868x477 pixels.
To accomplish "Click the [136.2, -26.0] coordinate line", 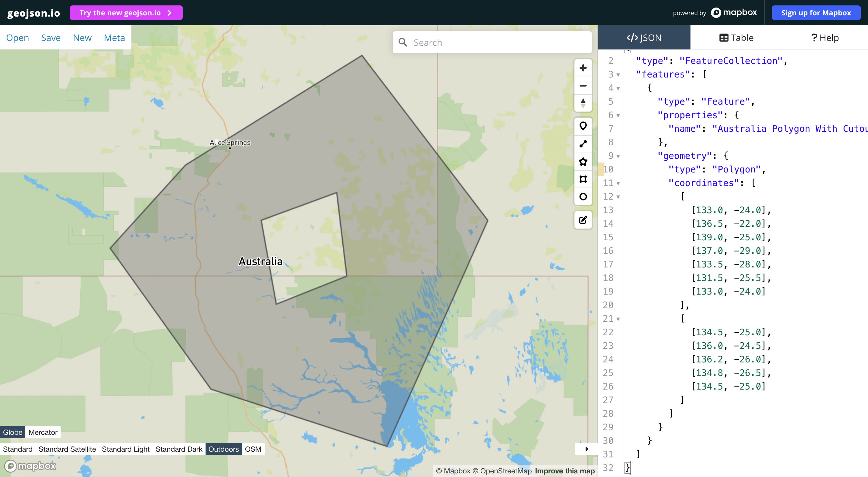I will pyautogui.click(x=731, y=359).
